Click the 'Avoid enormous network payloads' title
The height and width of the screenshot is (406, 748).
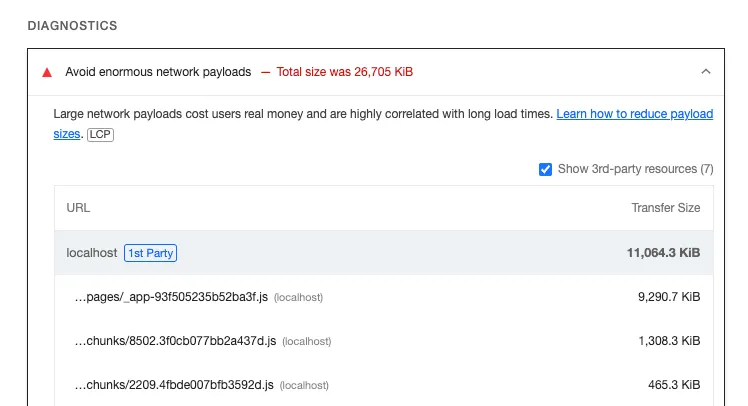point(158,72)
